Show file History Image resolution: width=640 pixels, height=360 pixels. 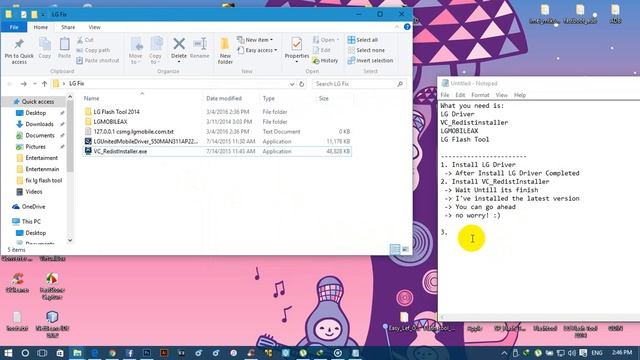pos(325,60)
